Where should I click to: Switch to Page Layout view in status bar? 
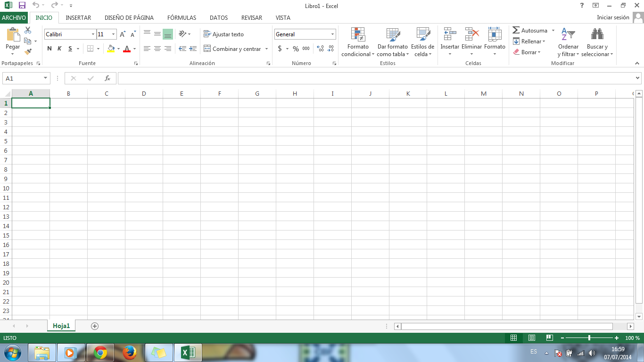[531, 338]
